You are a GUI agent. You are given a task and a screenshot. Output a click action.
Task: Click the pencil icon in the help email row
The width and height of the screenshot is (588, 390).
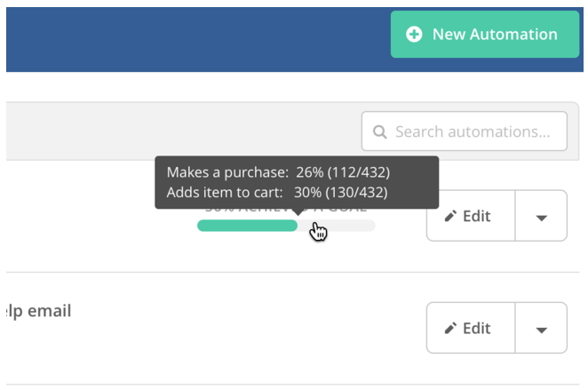(x=450, y=329)
